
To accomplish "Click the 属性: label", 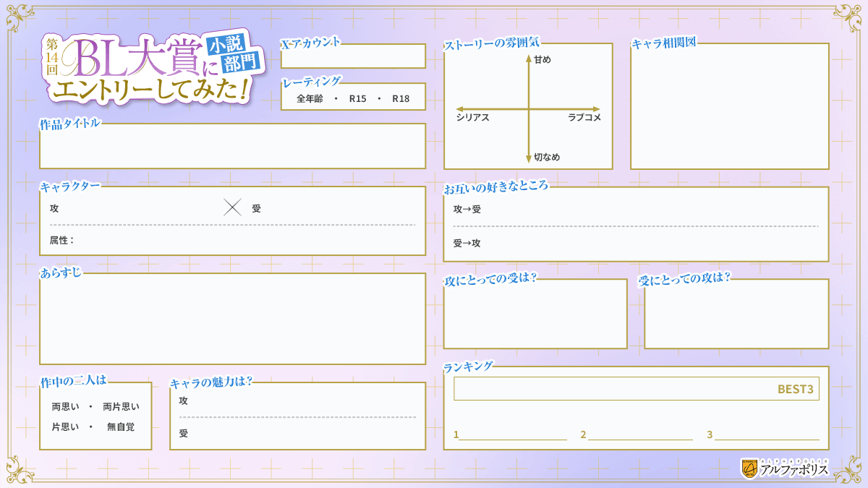I will pos(62,240).
